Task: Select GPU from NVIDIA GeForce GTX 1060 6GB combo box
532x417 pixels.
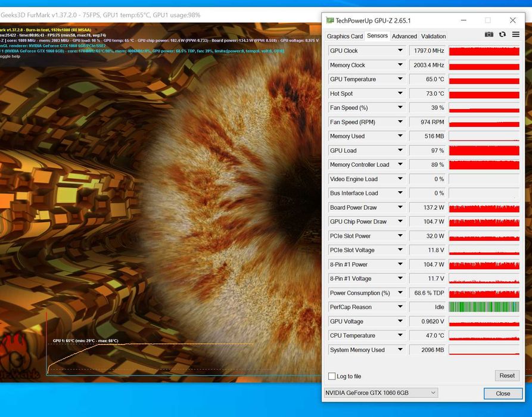Action: [x=381, y=393]
